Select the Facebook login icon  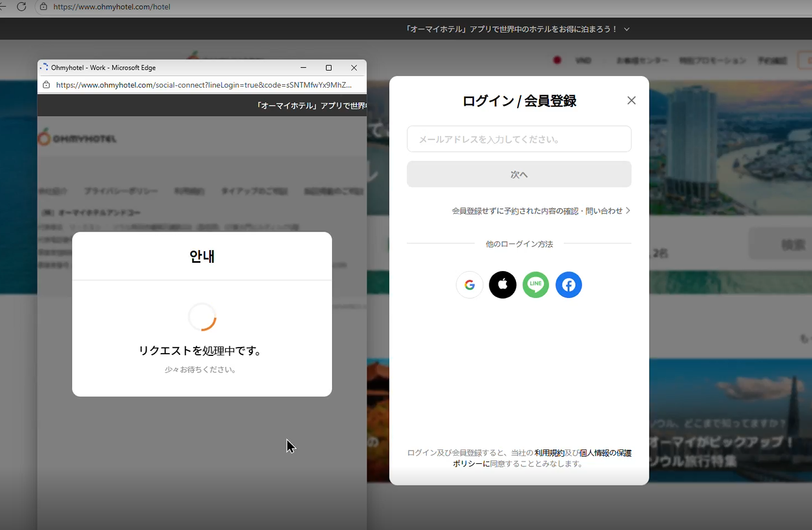[x=569, y=285]
